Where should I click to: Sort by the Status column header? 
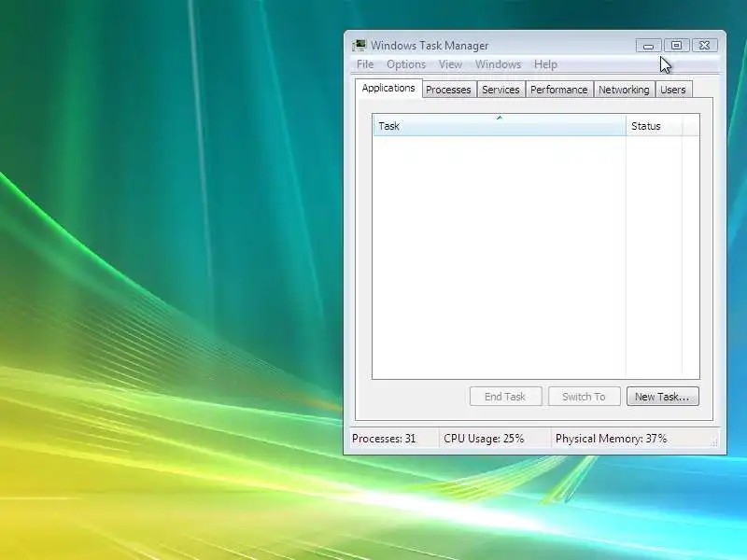[655, 126]
